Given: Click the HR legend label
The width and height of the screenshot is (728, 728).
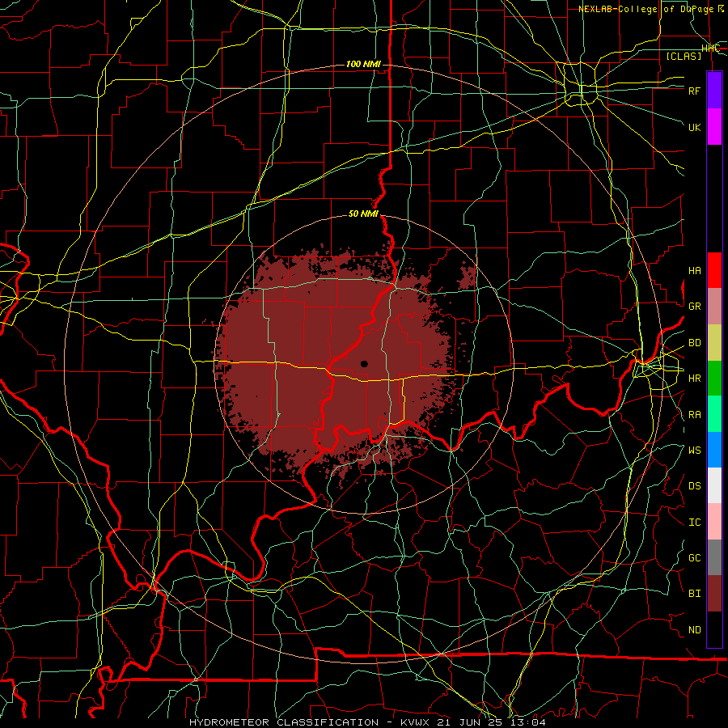Looking at the screenshot, I should click(x=694, y=379).
